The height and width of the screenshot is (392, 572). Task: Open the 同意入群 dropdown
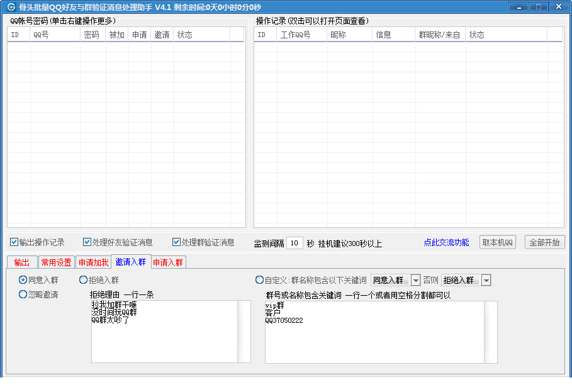[x=415, y=280]
